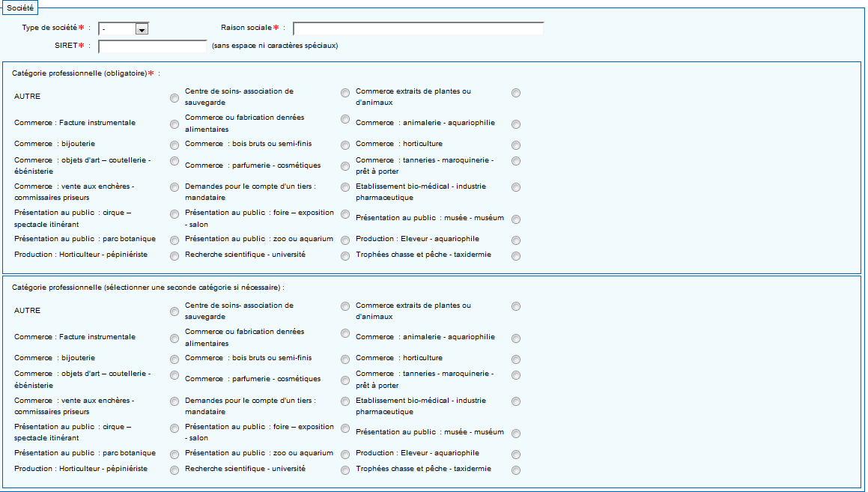
Task: Select tanneries - maroquinerie radio in mandatory group
Action: 516,161
